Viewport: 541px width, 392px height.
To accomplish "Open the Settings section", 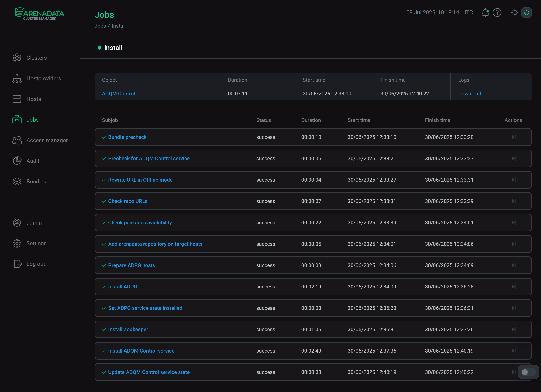I will pos(36,243).
